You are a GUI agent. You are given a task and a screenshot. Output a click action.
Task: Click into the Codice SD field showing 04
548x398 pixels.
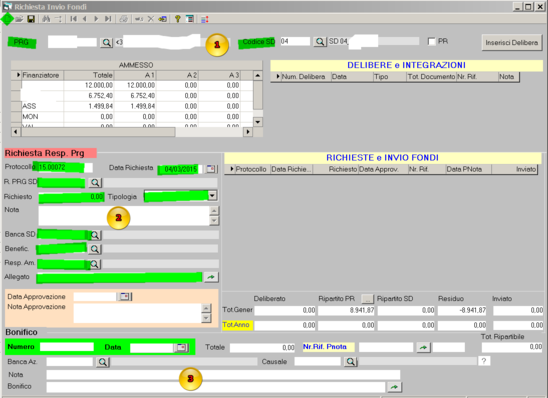pos(295,41)
